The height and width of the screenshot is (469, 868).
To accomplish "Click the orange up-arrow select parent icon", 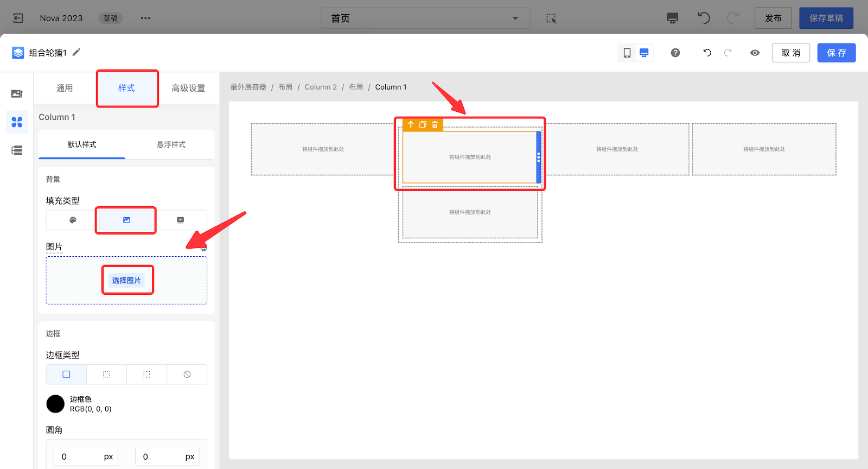I will tap(411, 125).
